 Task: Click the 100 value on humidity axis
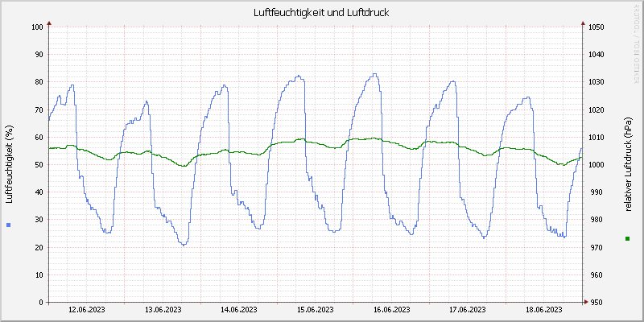37,27
